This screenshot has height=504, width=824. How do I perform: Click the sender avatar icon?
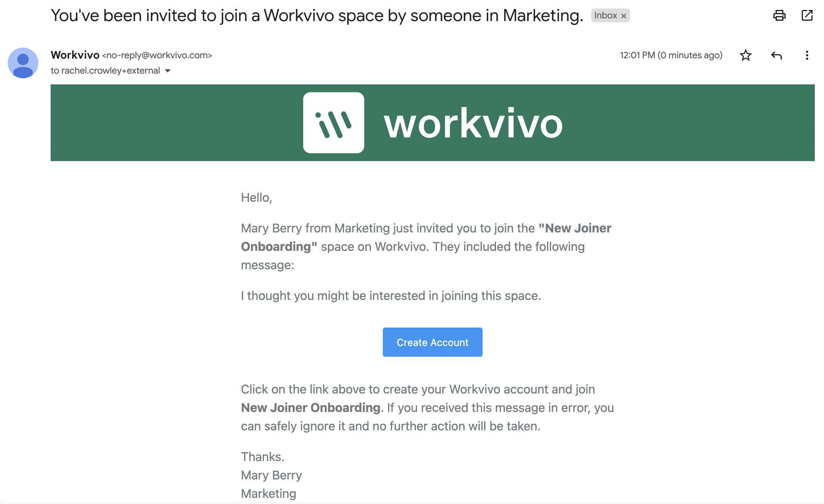(23, 63)
